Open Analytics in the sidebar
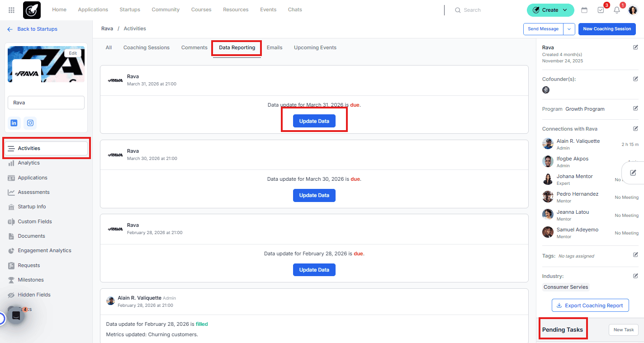Image resolution: width=644 pixels, height=343 pixels. (28, 163)
